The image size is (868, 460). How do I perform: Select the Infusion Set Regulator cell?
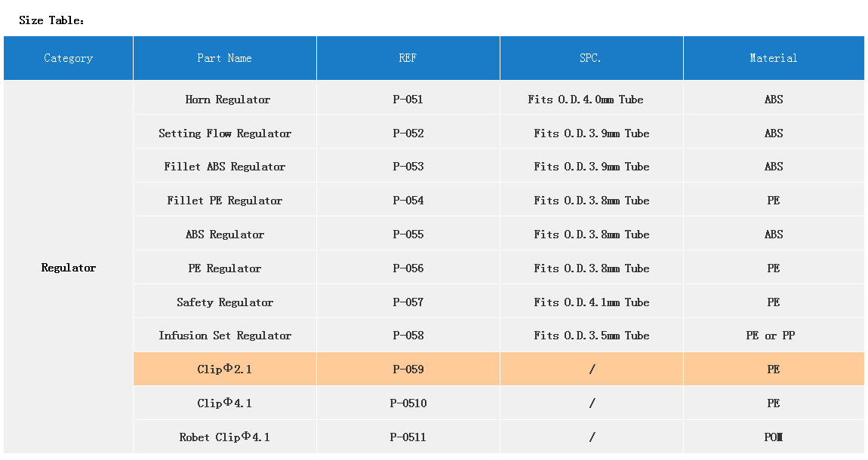[x=225, y=336]
